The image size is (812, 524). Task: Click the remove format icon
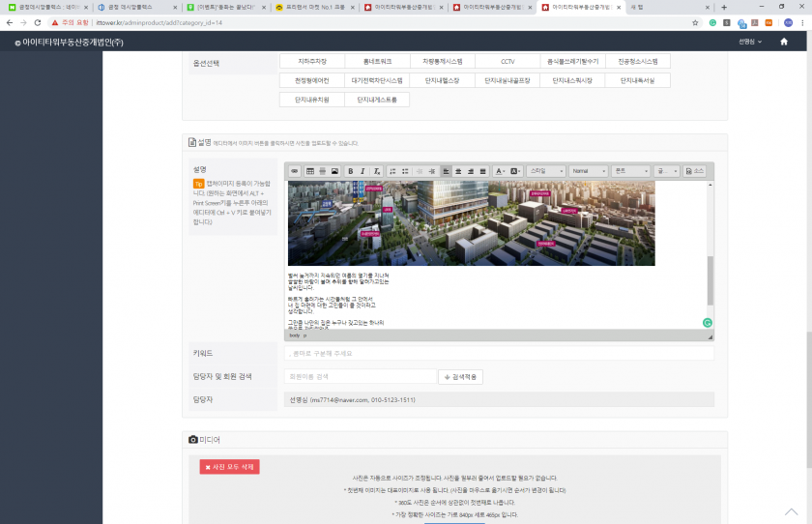point(377,171)
